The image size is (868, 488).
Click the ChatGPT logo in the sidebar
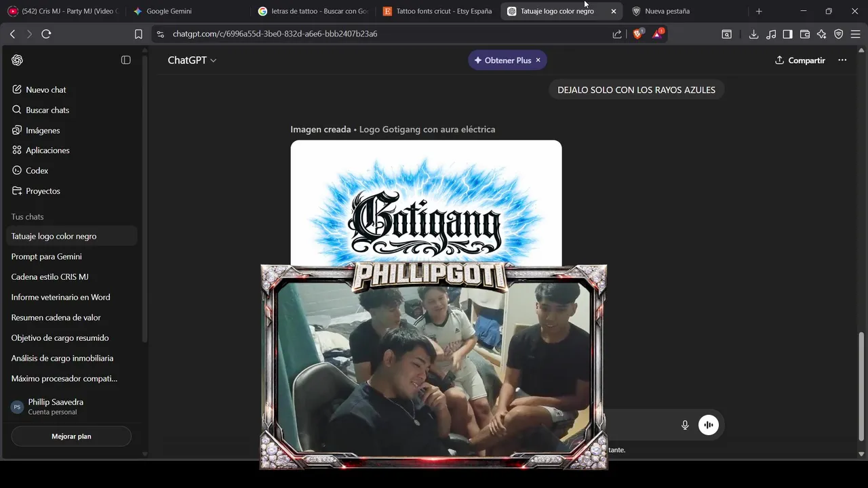coord(18,60)
